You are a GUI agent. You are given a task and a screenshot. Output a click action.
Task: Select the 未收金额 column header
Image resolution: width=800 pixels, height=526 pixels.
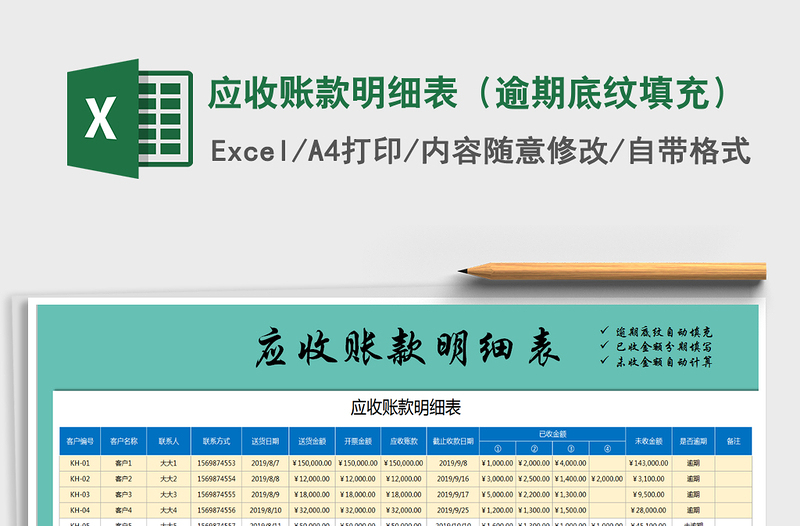[x=649, y=441]
